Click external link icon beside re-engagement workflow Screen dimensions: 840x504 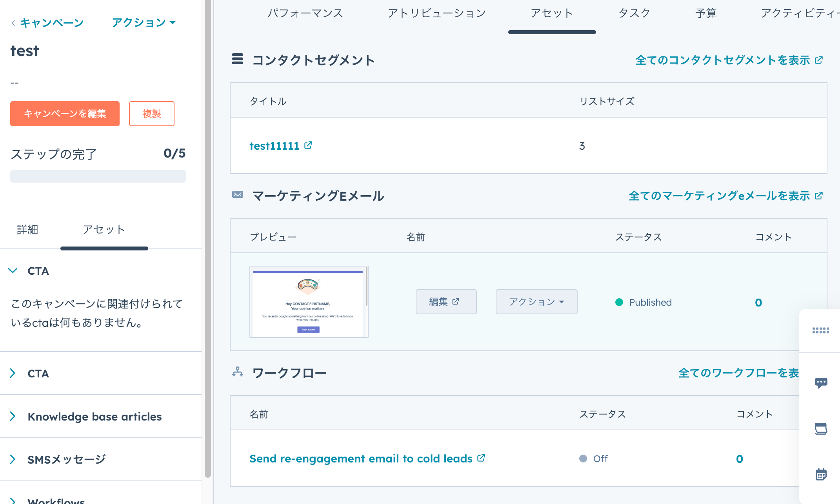pyautogui.click(x=481, y=458)
